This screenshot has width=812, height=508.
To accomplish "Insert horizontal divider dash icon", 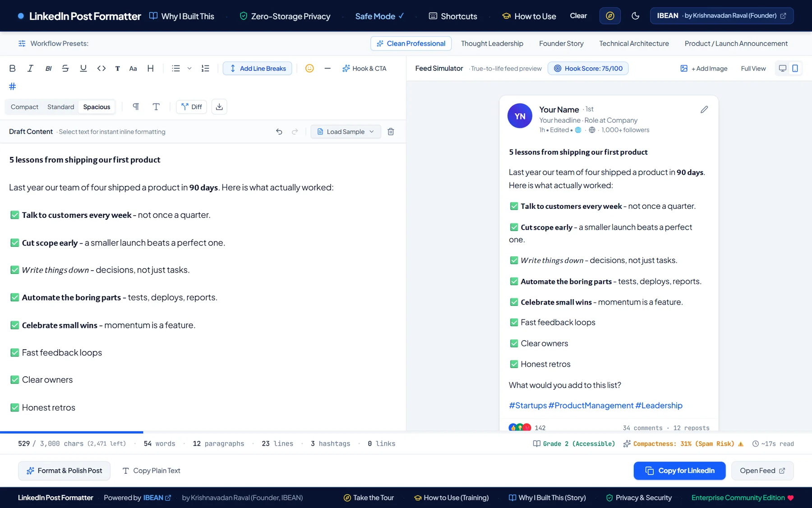I will [328, 69].
